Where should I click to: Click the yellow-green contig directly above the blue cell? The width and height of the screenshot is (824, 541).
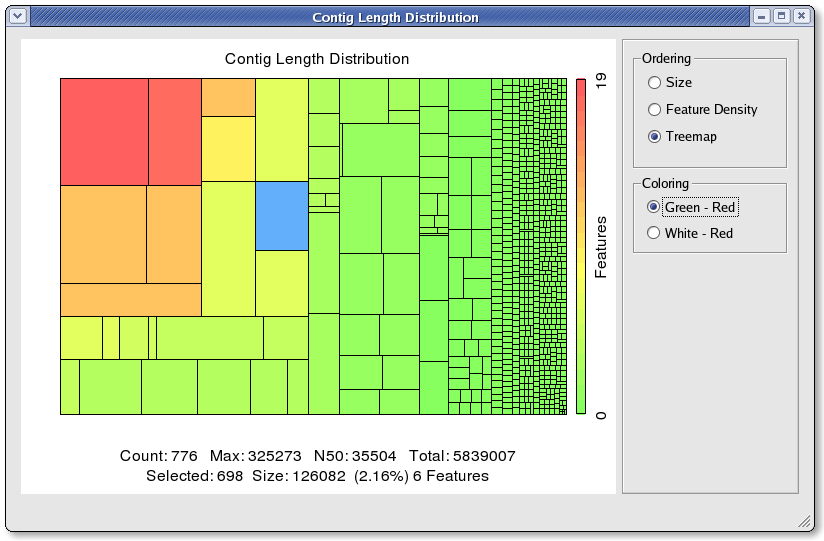click(x=281, y=129)
